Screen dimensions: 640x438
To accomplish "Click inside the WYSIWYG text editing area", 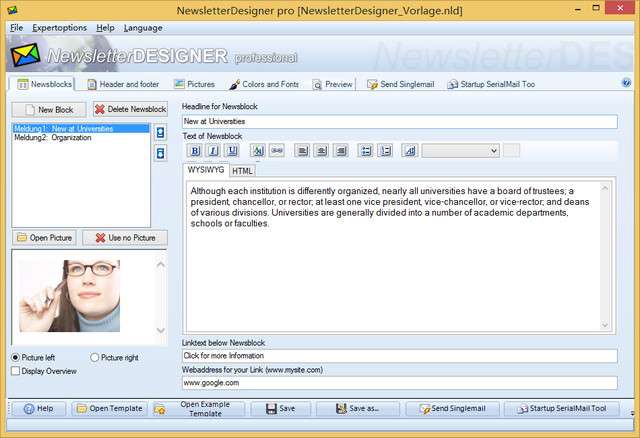I will (x=393, y=256).
